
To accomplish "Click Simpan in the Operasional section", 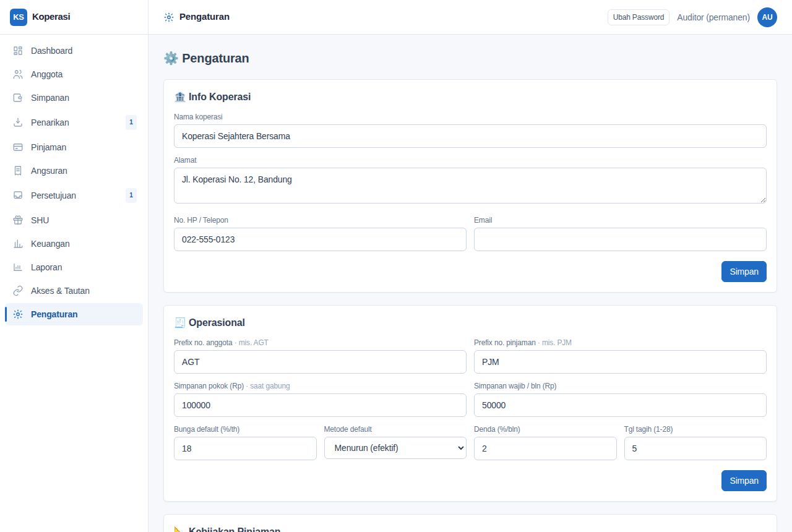I will (x=744, y=481).
